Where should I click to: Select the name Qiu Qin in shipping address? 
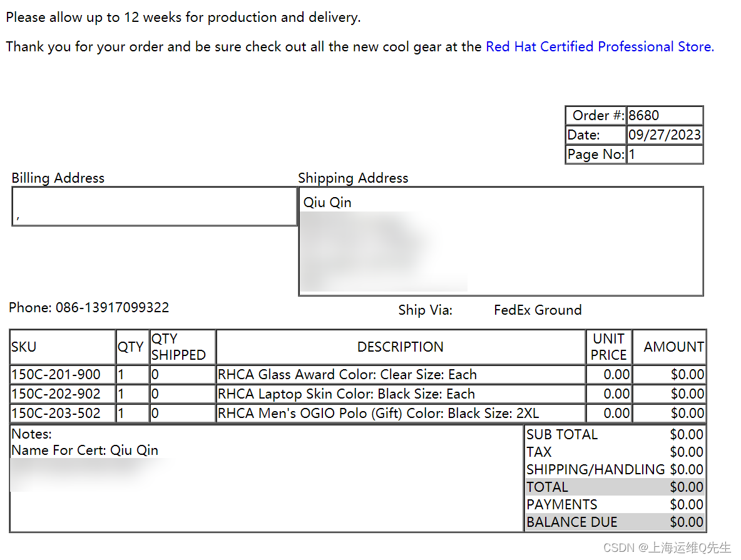point(327,202)
